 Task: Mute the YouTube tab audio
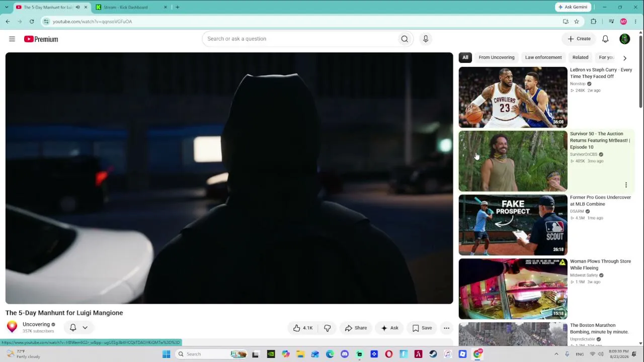(x=77, y=7)
